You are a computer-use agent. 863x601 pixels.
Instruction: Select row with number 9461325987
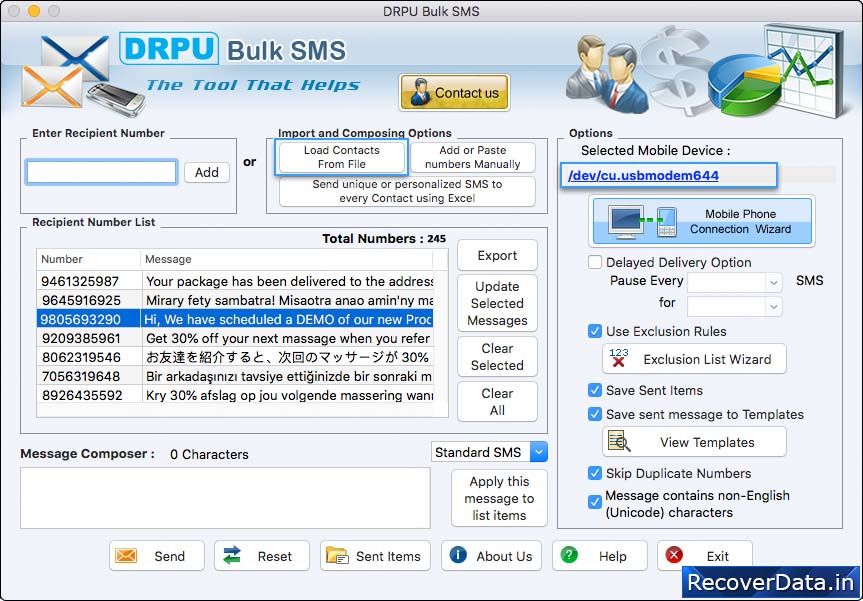235,281
